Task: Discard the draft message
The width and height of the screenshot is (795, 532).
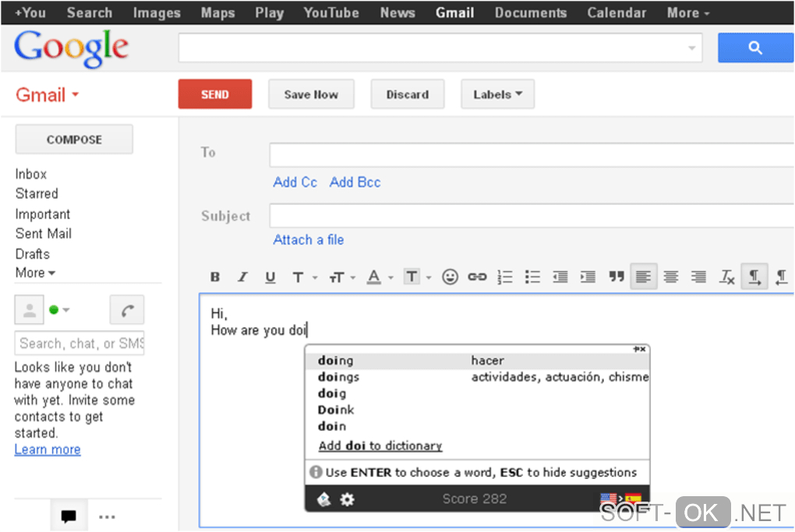Action: point(408,94)
